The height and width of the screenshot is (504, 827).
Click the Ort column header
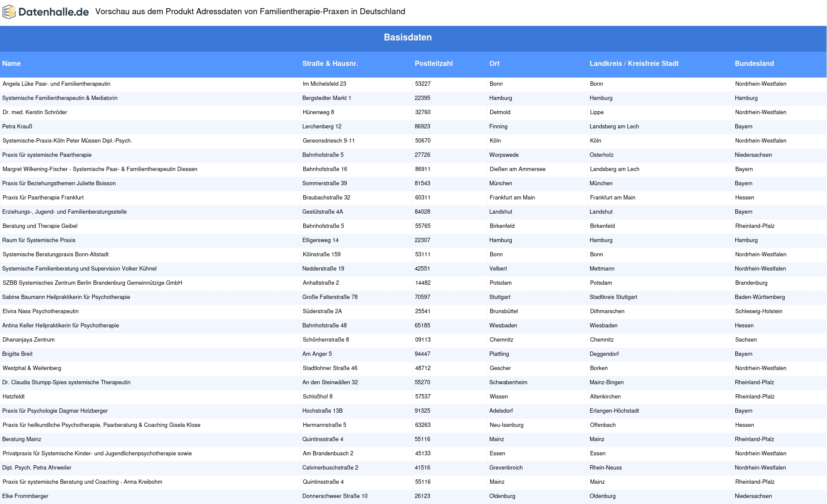494,64
